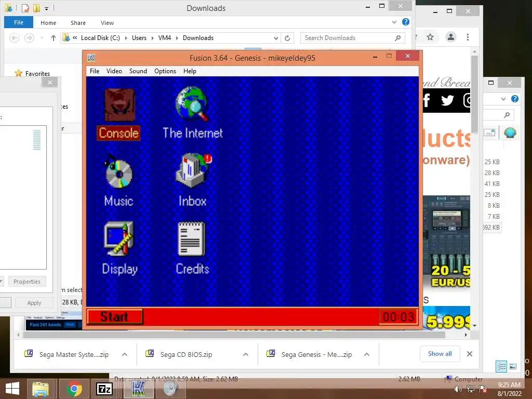Open the Music CD icon

pyautogui.click(x=118, y=181)
